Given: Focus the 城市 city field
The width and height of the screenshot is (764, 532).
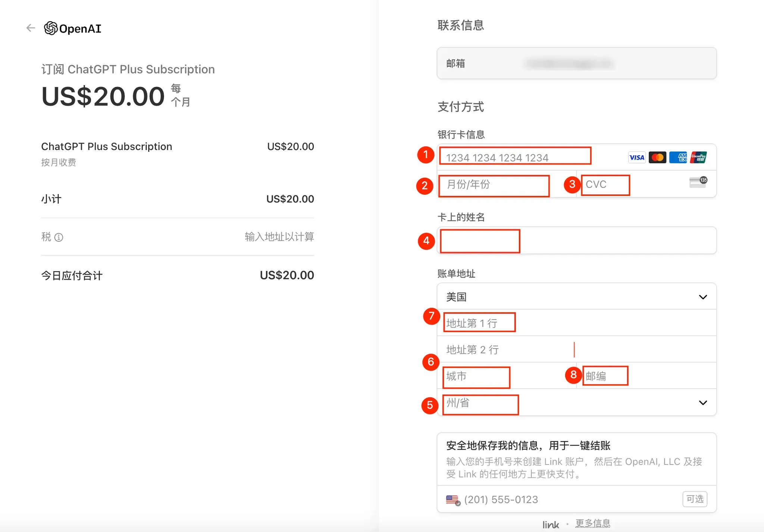Looking at the screenshot, I should click(x=507, y=376).
